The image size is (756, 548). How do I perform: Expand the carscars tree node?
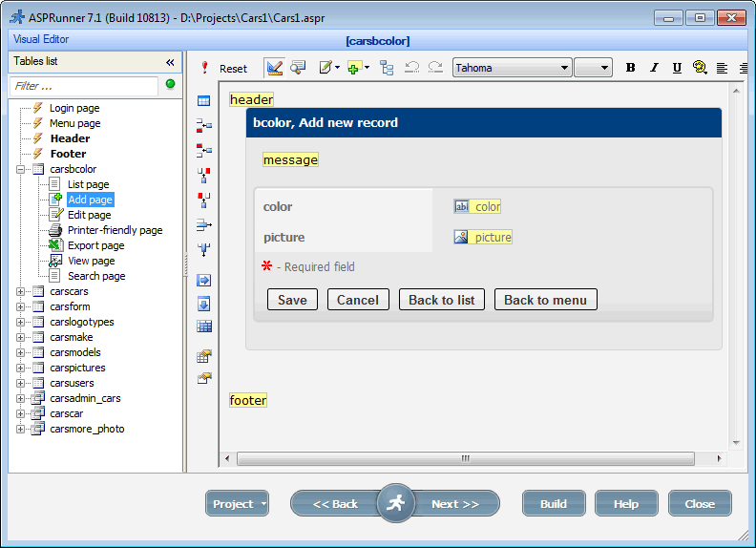[x=20, y=291]
